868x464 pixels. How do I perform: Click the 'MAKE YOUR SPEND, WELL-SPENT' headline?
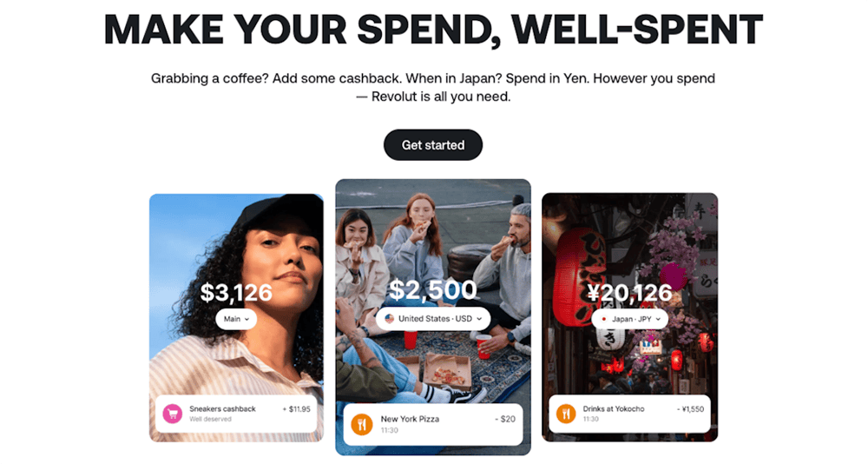(x=433, y=30)
